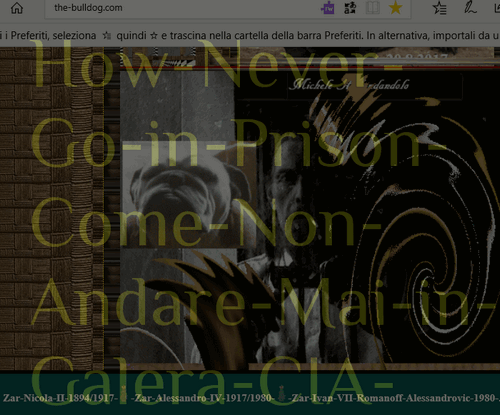Open the Add notes pen icon
The image size is (500, 415).
pos(470,8)
